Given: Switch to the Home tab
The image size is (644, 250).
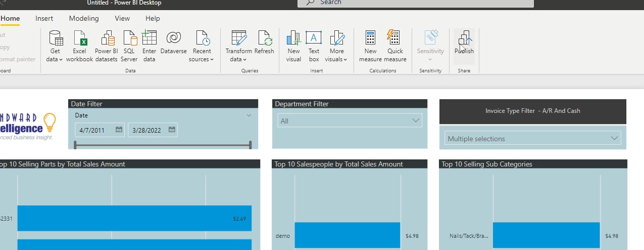Looking at the screenshot, I should pos(10,19).
